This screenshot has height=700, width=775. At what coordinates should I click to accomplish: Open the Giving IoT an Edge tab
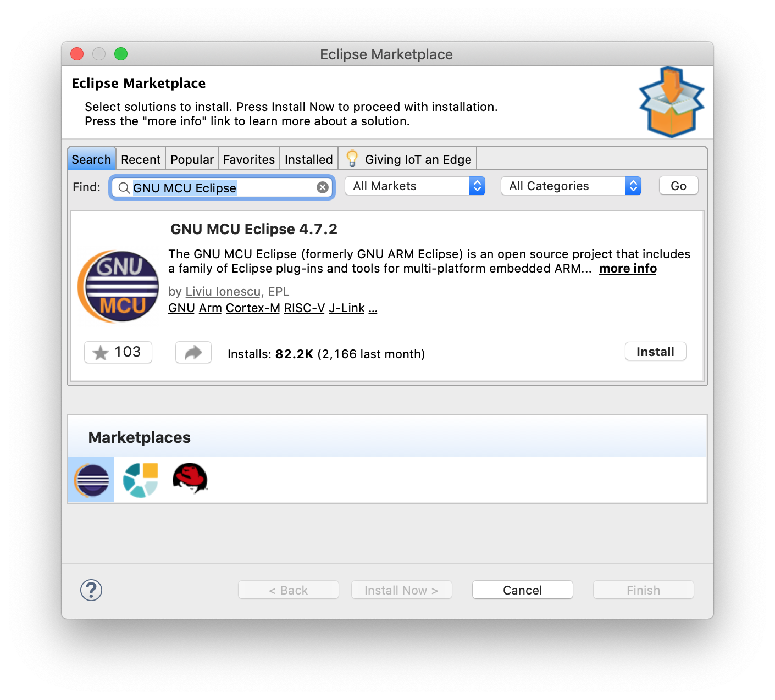[x=408, y=159]
